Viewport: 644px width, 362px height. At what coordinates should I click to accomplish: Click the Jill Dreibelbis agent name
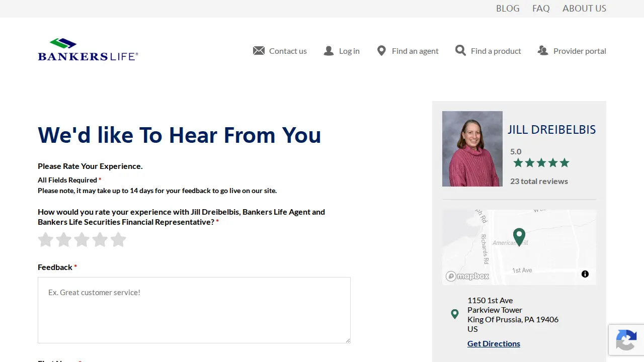pyautogui.click(x=551, y=129)
